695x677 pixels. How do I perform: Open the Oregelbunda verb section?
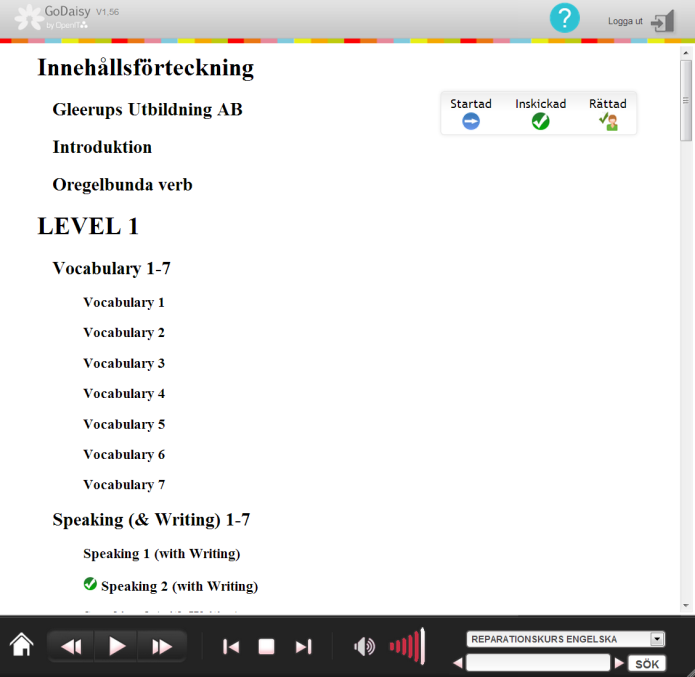pos(122,185)
